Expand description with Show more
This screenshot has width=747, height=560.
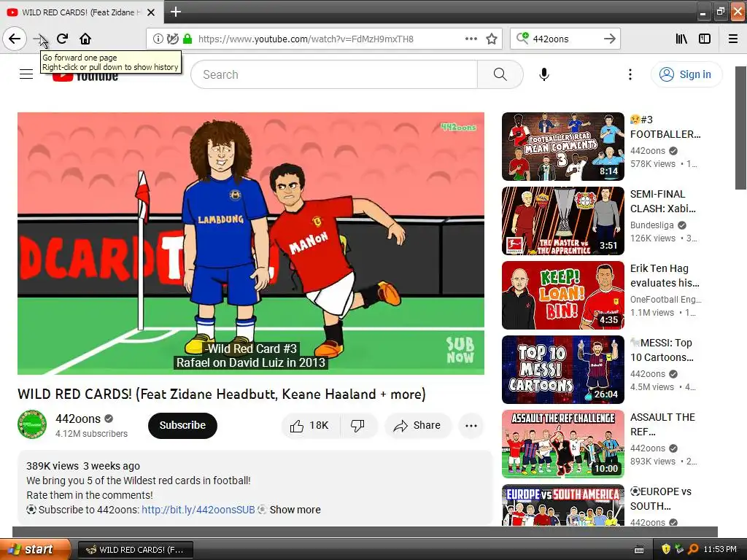coord(295,510)
